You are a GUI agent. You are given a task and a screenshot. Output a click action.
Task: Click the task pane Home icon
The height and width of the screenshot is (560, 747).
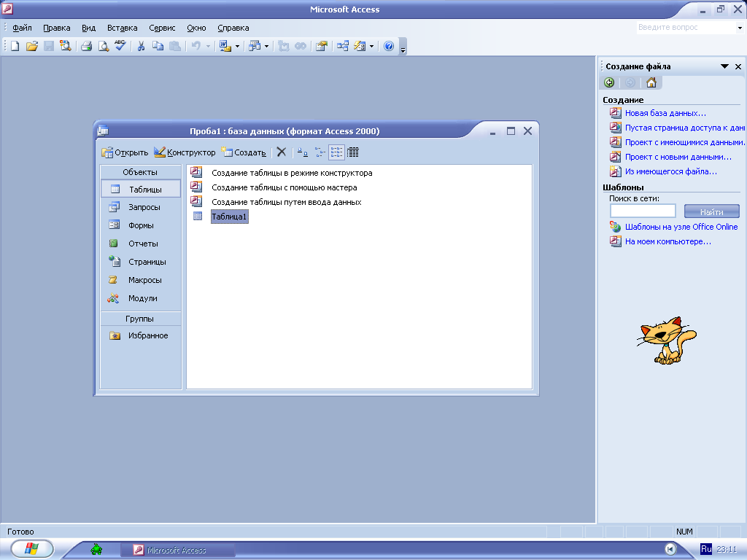651,82
